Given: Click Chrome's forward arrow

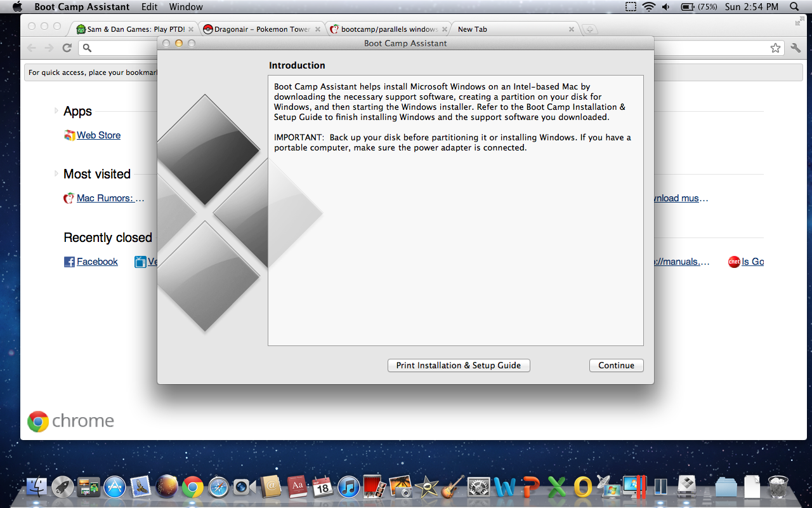Looking at the screenshot, I should pos(49,48).
